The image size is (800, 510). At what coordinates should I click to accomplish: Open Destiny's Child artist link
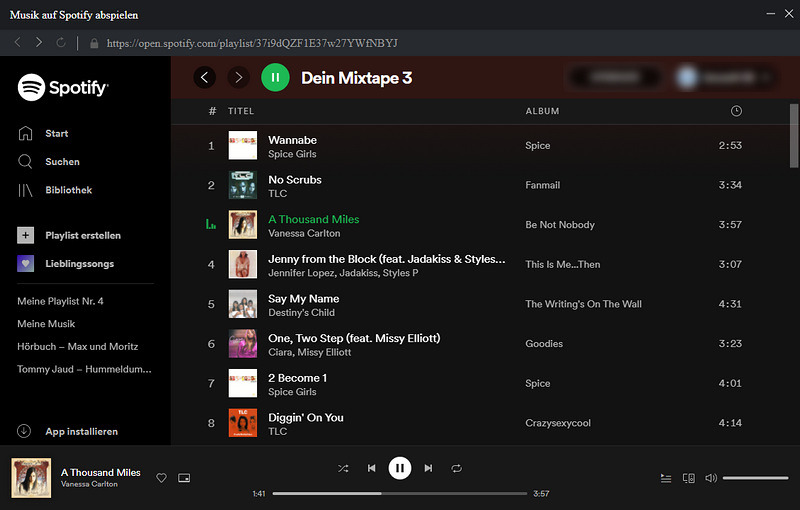pos(302,313)
